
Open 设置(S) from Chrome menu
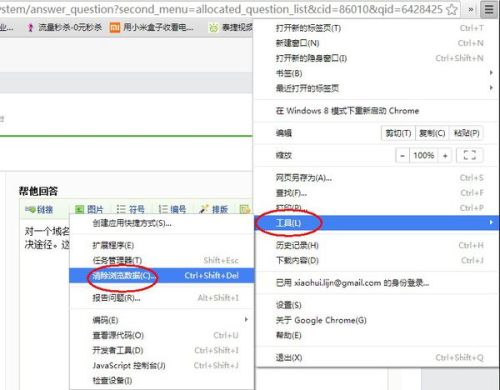[377, 305]
